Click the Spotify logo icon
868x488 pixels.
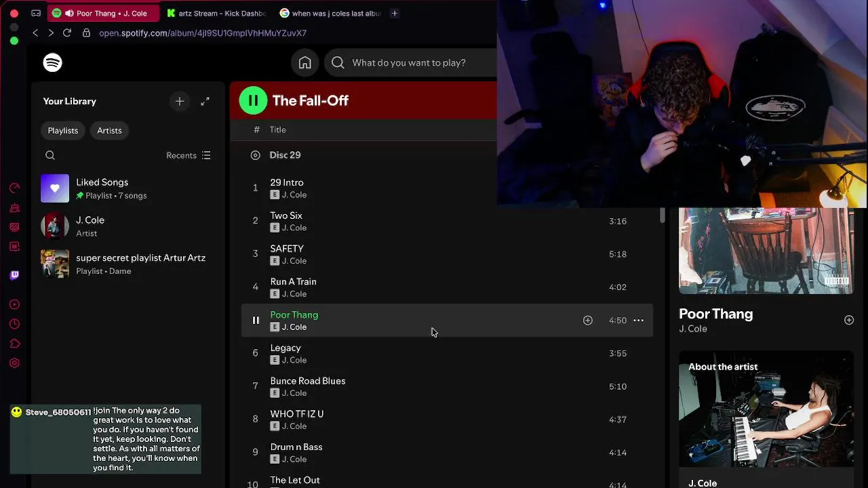click(52, 62)
